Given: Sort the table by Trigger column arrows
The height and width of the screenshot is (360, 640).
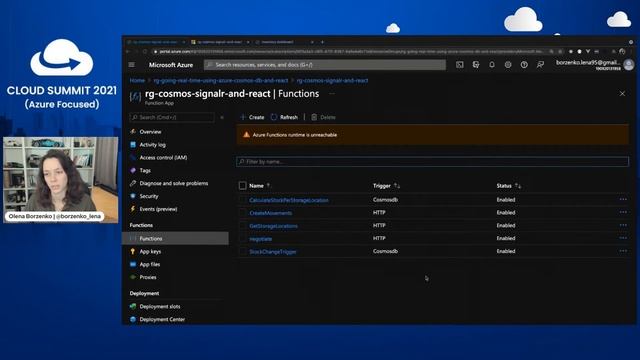Looking at the screenshot, I should (x=397, y=186).
